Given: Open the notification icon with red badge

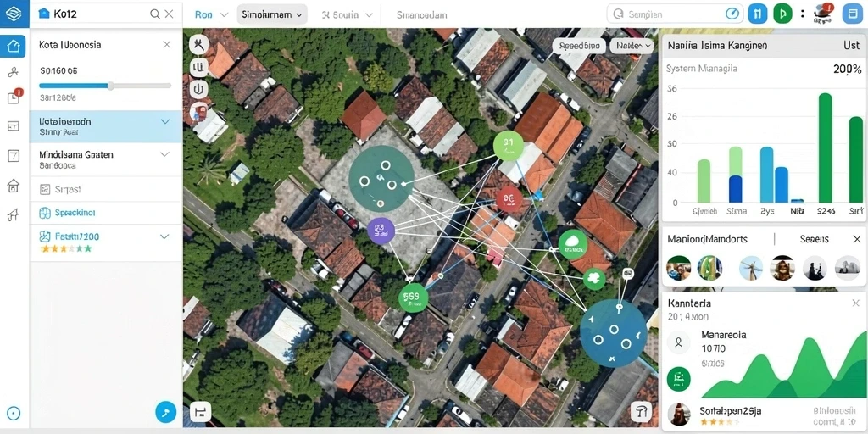Looking at the screenshot, I should coord(14,97).
